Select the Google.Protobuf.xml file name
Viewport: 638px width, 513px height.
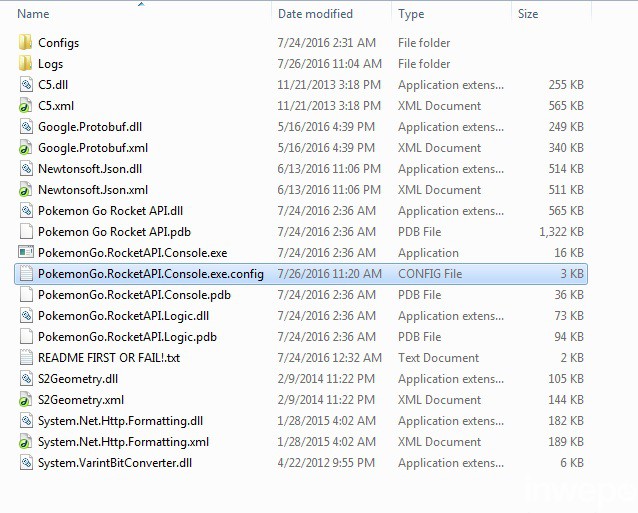pos(93,148)
